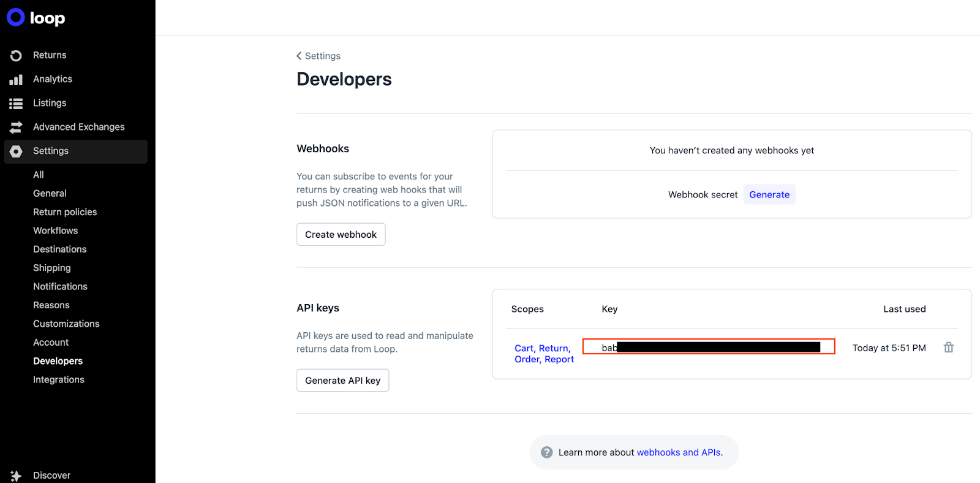
Task: Go to Listings in sidebar
Action: 50,103
